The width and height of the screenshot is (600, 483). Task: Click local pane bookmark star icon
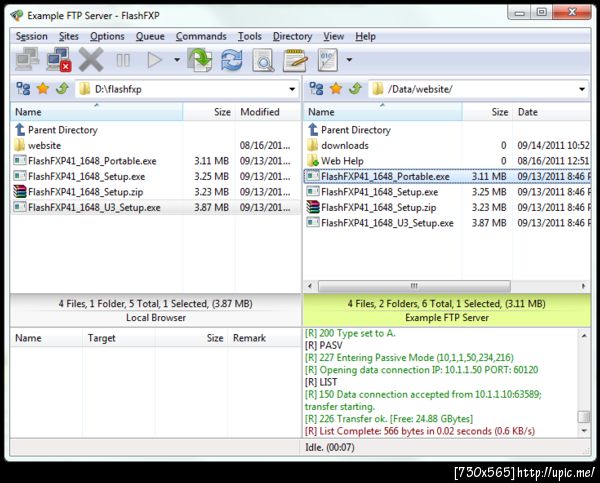(x=43, y=89)
